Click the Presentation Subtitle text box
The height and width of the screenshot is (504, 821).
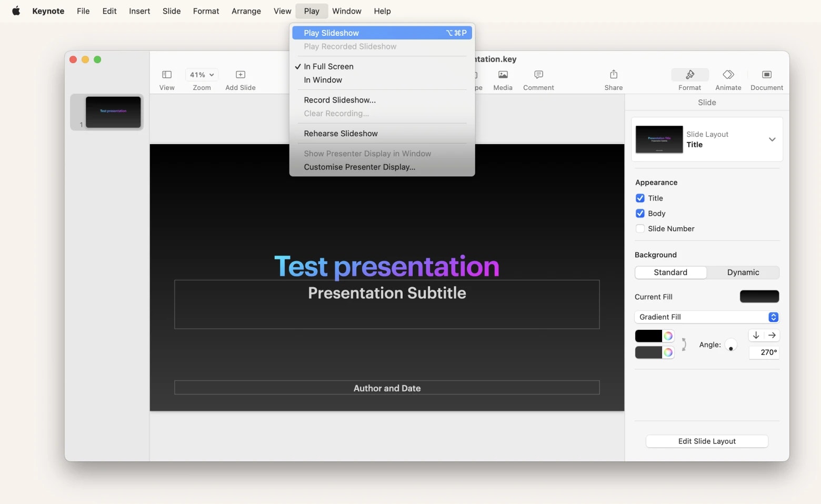[387, 305]
